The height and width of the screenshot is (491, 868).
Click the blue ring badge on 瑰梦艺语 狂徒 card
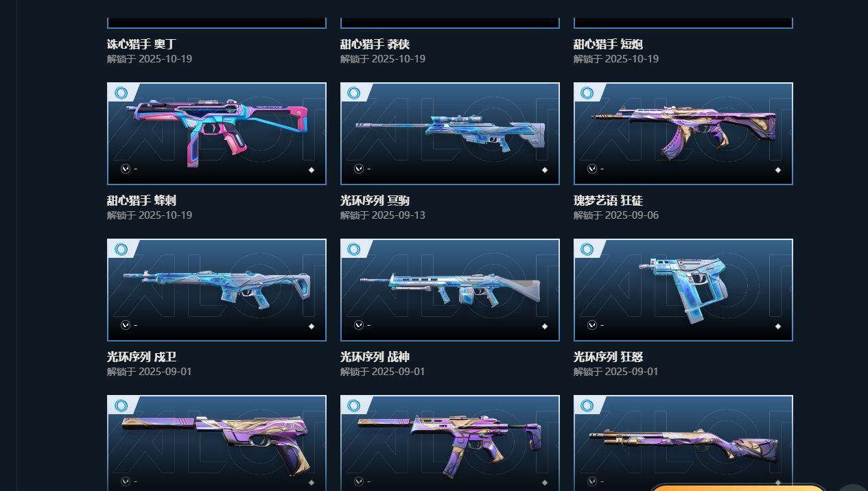pos(587,93)
